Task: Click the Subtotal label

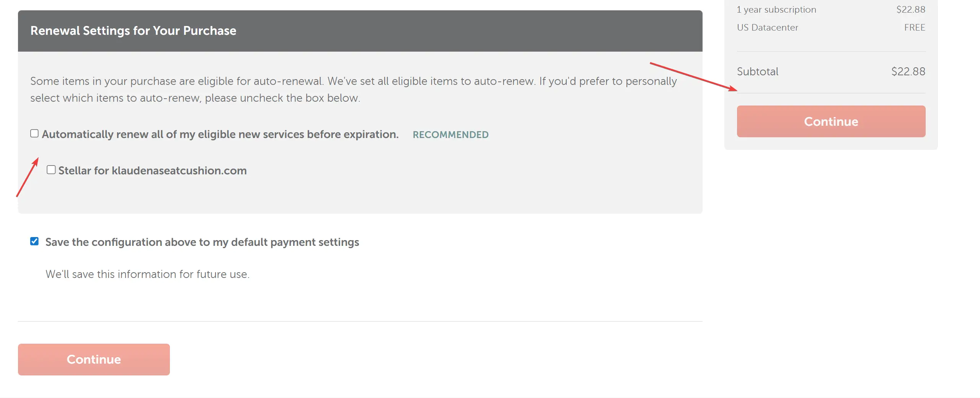Action: point(757,71)
